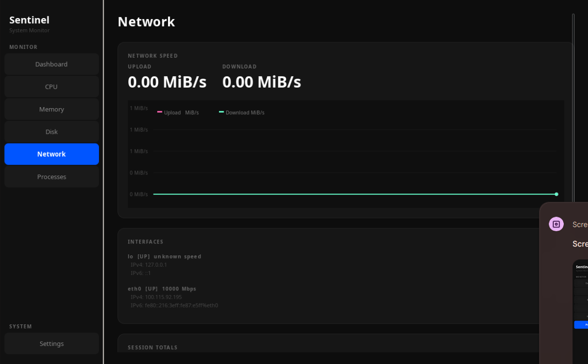View Disk statistics
Viewport: 588px width, 364px height.
coord(52,131)
